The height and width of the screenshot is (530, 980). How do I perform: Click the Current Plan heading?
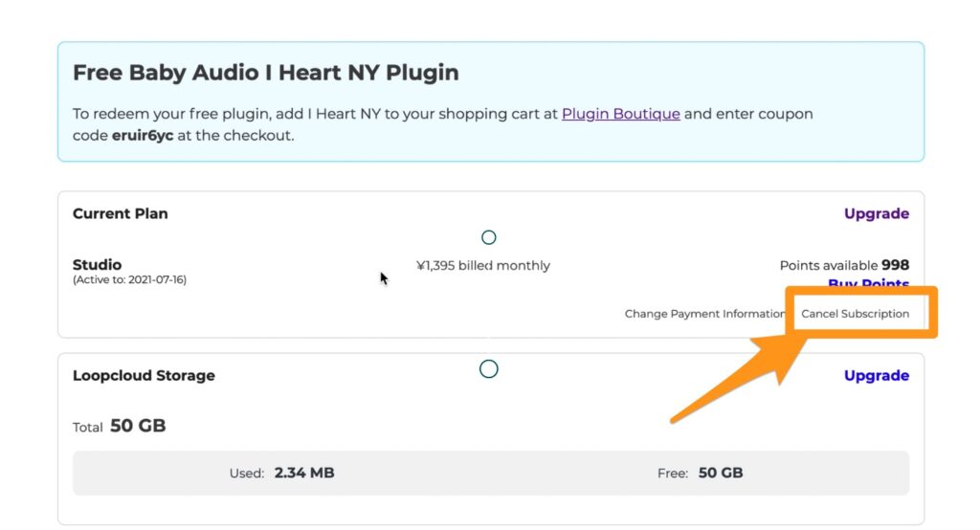(x=120, y=213)
